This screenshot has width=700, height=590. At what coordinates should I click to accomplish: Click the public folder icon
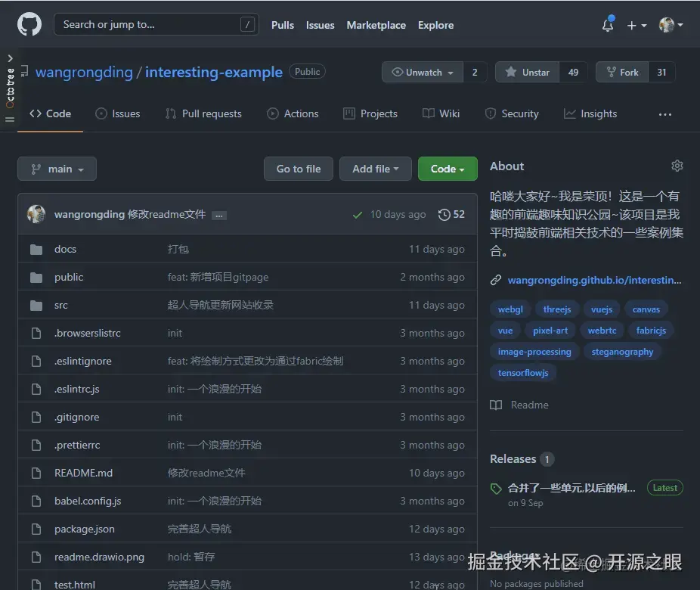click(x=36, y=278)
